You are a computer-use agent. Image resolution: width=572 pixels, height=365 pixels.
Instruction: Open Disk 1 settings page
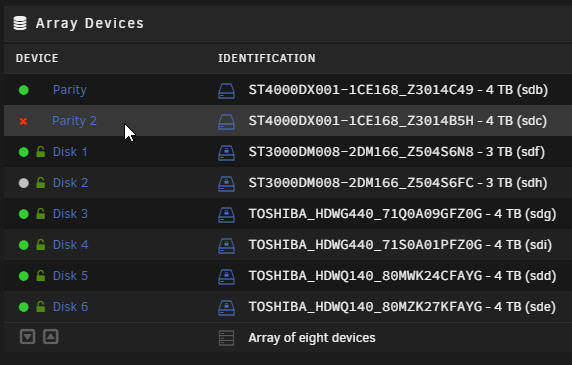pos(70,152)
